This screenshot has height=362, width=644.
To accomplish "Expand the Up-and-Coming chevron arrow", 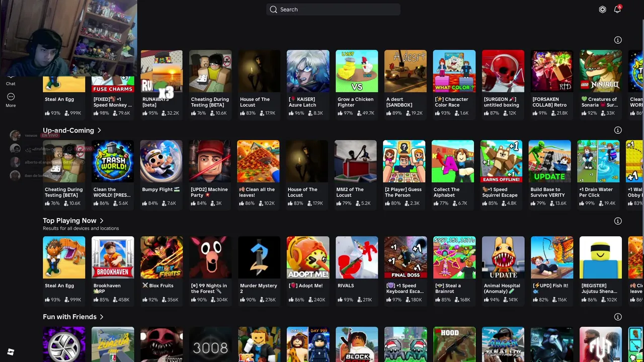I will (x=99, y=130).
